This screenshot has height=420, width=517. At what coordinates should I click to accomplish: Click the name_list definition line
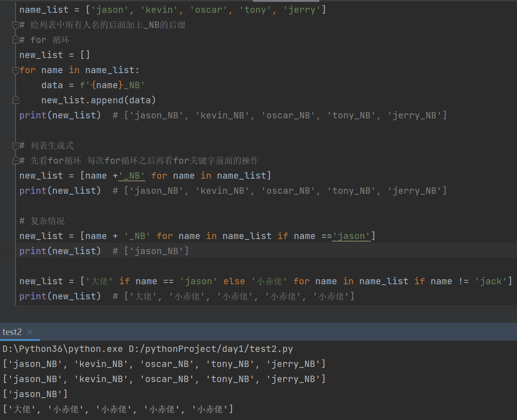172,10
